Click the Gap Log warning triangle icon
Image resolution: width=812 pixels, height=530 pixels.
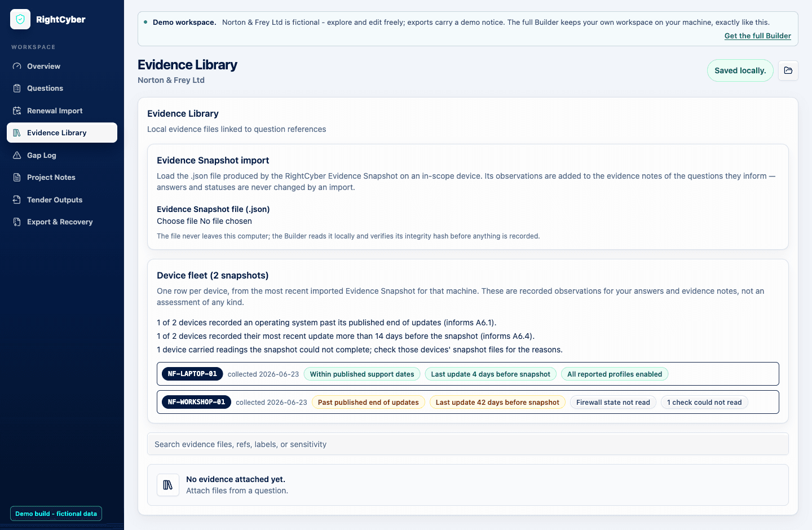[x=17, y=155]
